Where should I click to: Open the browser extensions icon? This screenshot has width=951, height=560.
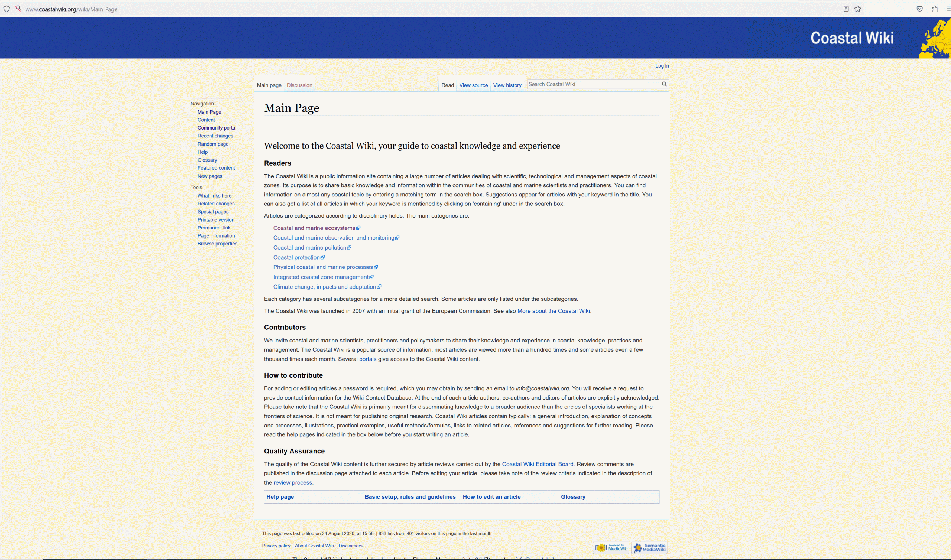[935, 9]
